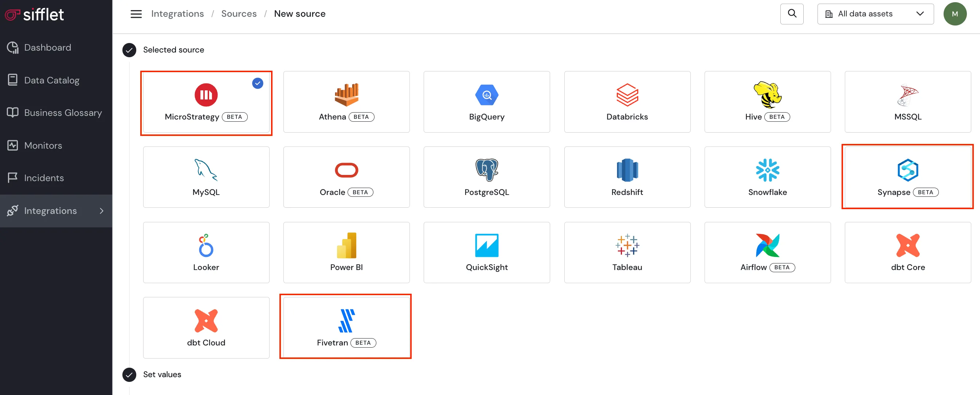Open Business Glossary
Viewport: 980px width, 395px height.
pyautogui.click(x=56, y=113)
